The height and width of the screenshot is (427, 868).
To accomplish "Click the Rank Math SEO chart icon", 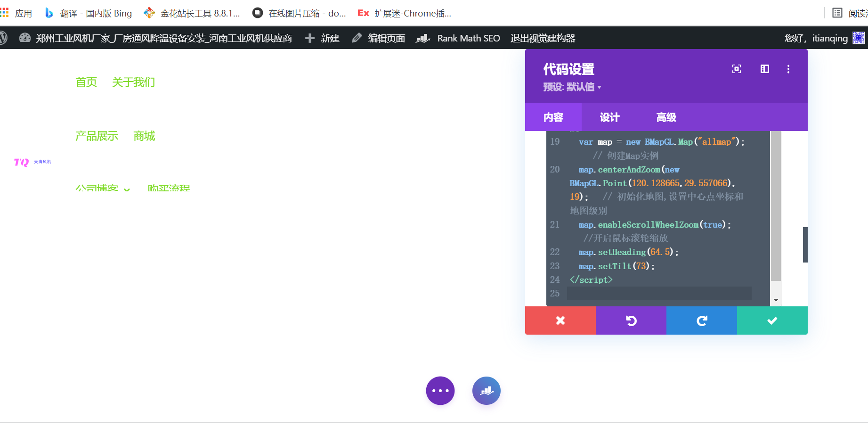I will pyautogui.click(x=423, y=38).
